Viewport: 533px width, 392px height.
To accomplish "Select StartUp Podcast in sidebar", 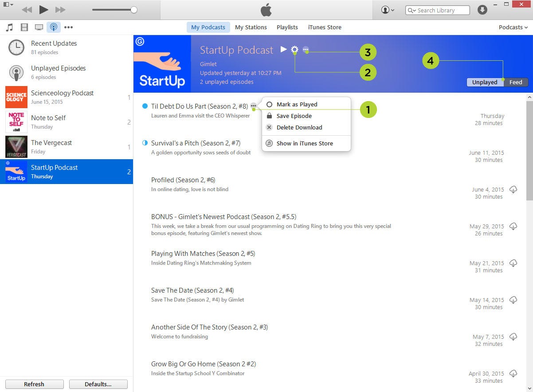I will pos(67,172).
